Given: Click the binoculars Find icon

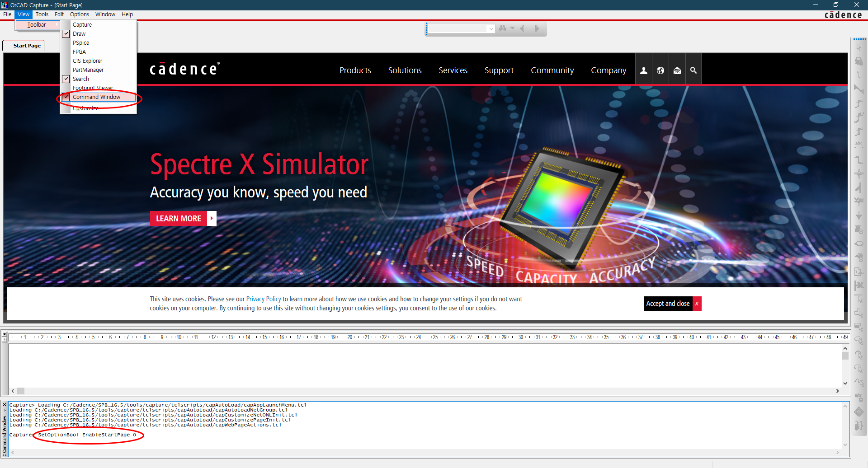Looking at the screenshot, I should [502, 28].
